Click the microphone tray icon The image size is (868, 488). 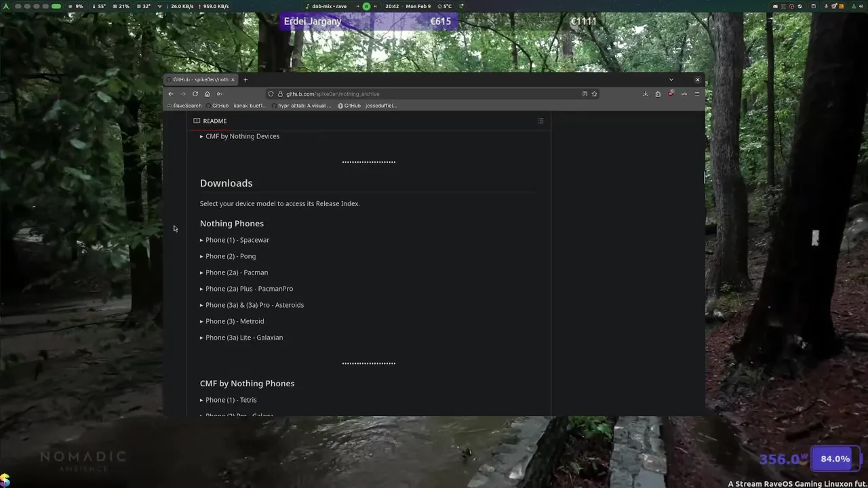826,6
